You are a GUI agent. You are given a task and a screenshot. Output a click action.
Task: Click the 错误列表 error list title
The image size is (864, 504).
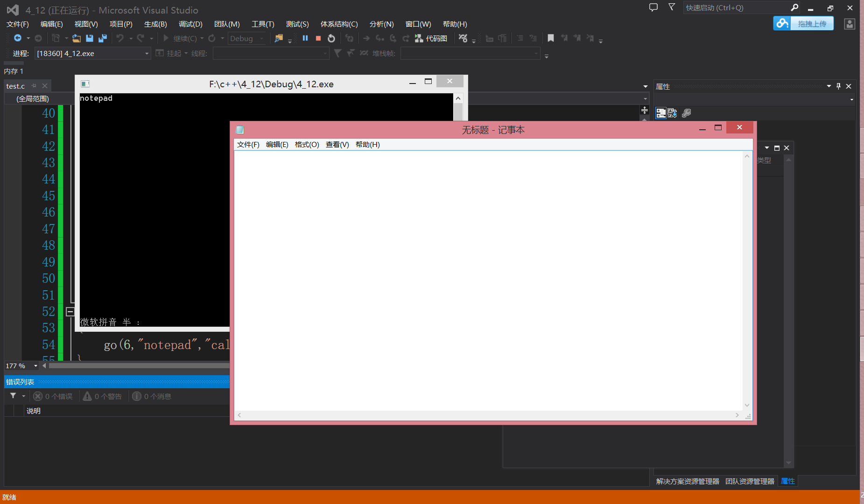(20, 382)
